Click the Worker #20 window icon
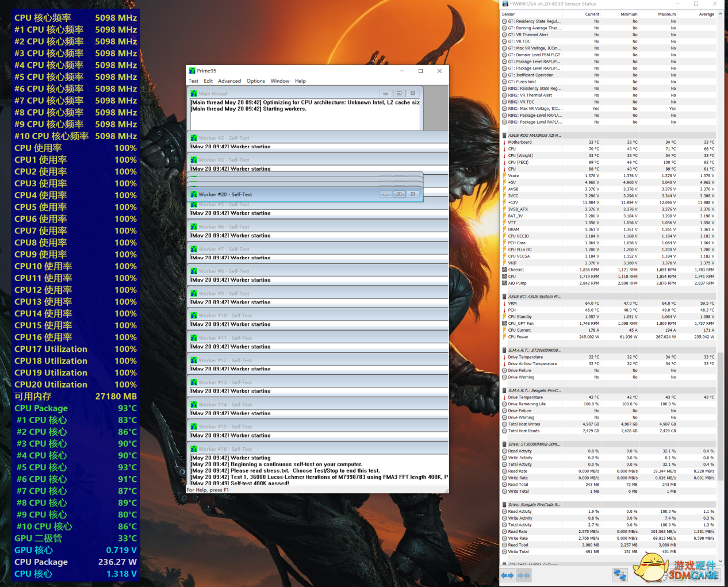The height and width of the screenshot is (587, 728). (x=194, y=194)
